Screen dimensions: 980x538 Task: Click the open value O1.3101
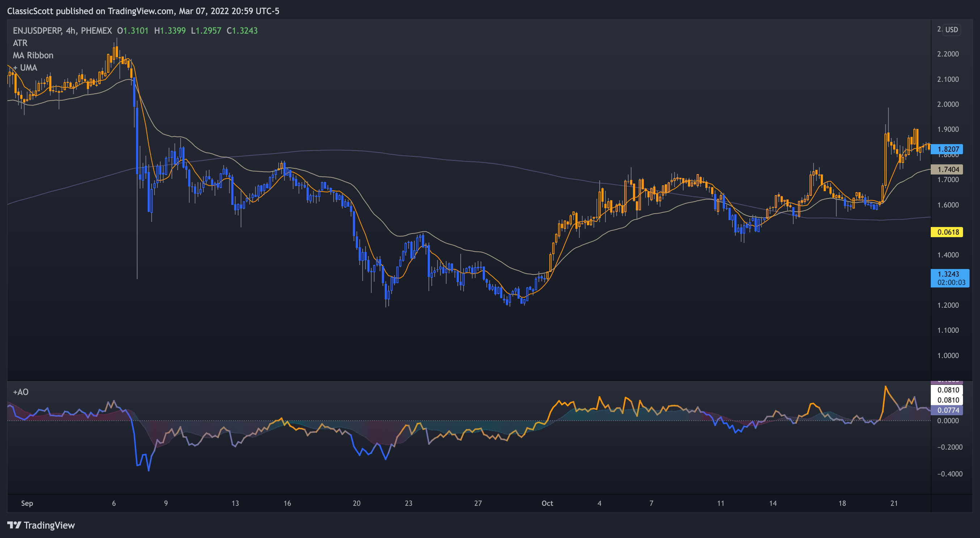[133, 30]
